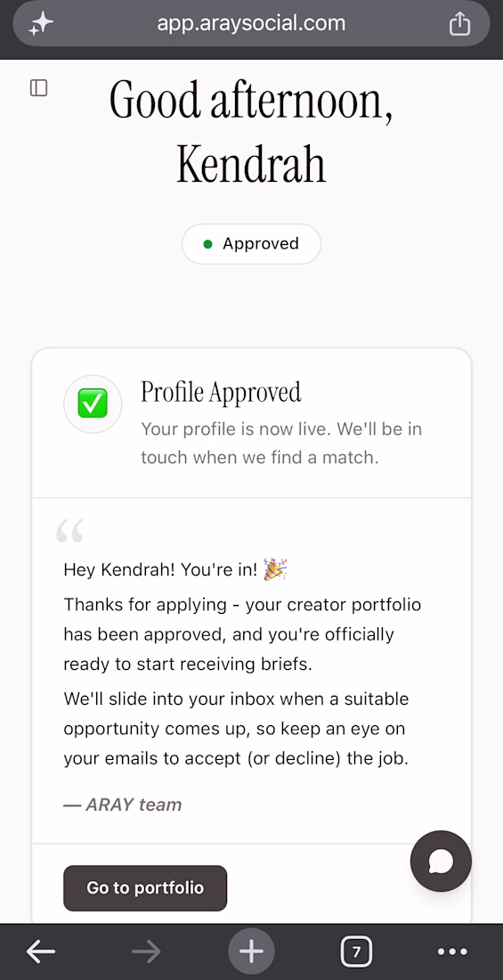The width and height of the screenshot is (503, 980).
Task: Click the ARAY team signature text
Action: (123, 804)
